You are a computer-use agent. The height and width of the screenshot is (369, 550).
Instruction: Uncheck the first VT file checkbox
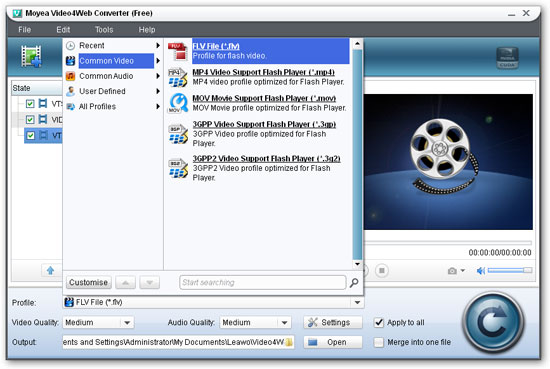30,104
